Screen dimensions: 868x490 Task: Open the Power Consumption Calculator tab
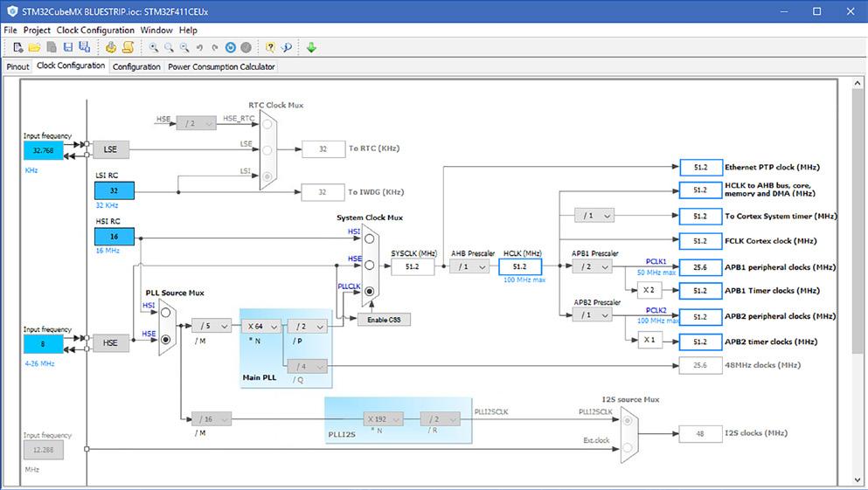221,66
